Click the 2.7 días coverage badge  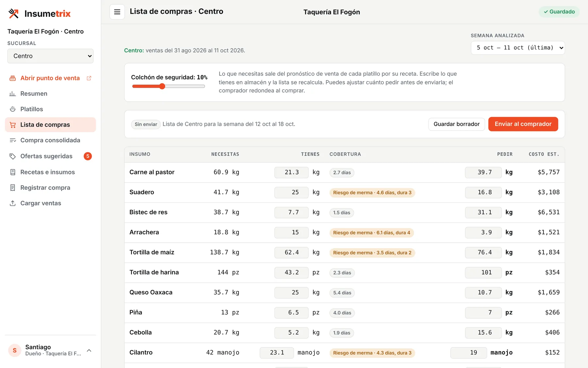click(342, 173)
